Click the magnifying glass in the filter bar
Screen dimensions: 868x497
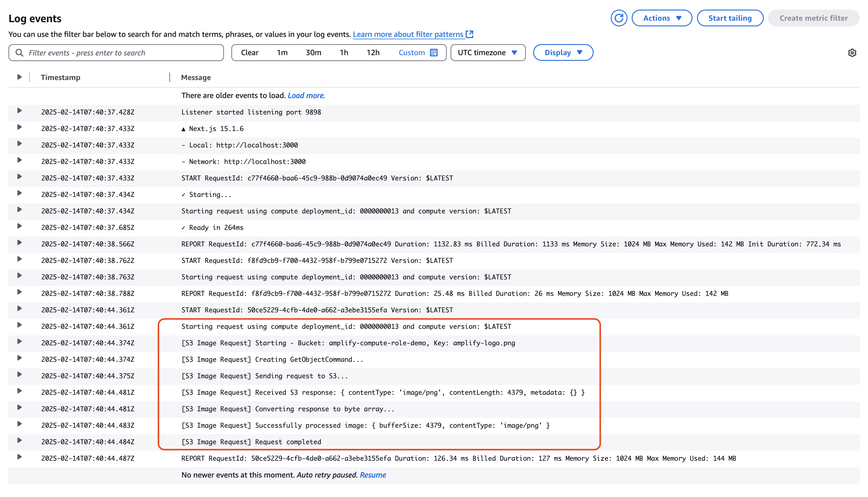coord(19,52)
